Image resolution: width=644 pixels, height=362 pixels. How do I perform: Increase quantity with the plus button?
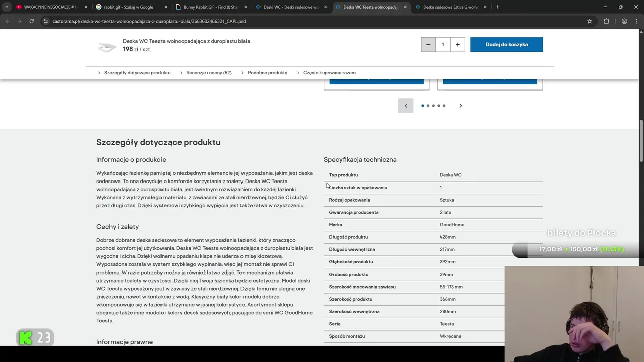457,44
